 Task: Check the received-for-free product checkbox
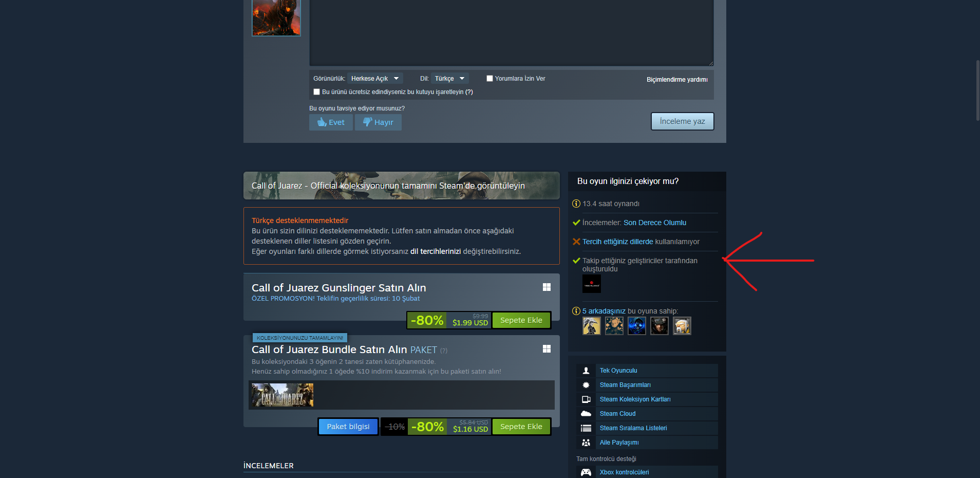coord(316,92)
